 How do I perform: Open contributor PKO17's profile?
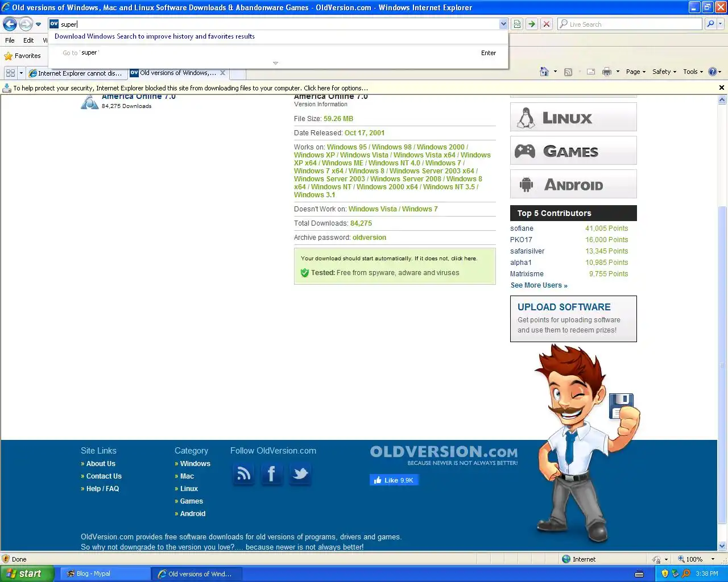click(521, 240)
